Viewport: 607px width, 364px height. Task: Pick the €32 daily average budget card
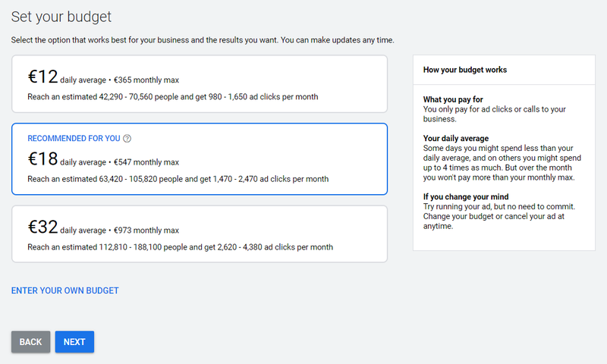point(200,234)
